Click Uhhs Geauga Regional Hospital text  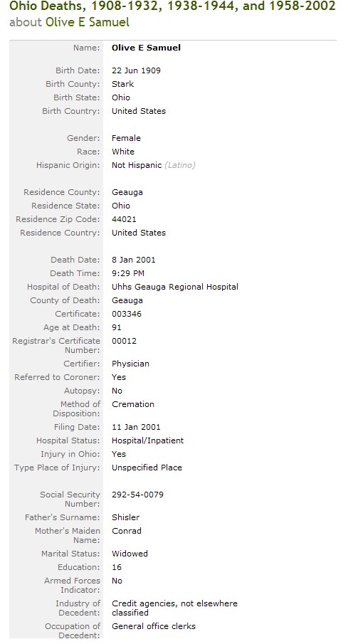click(x=174, y=287)
